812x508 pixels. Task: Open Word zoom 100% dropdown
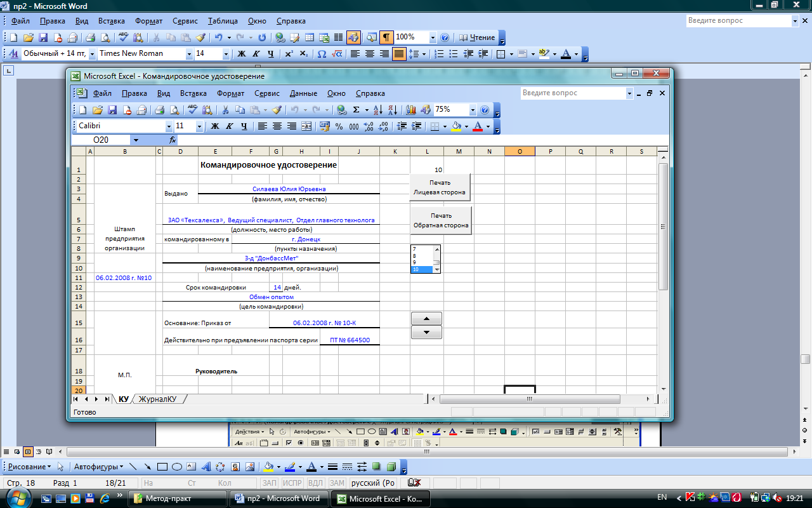tap(431, 37)
